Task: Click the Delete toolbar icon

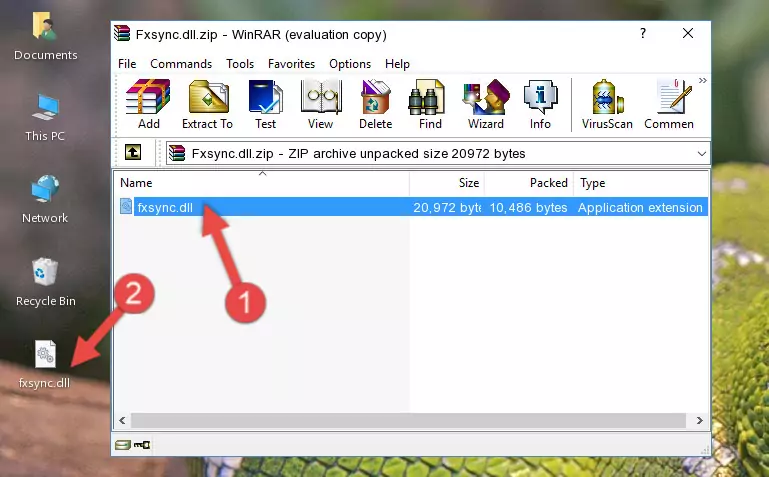Action: (375, 105)
